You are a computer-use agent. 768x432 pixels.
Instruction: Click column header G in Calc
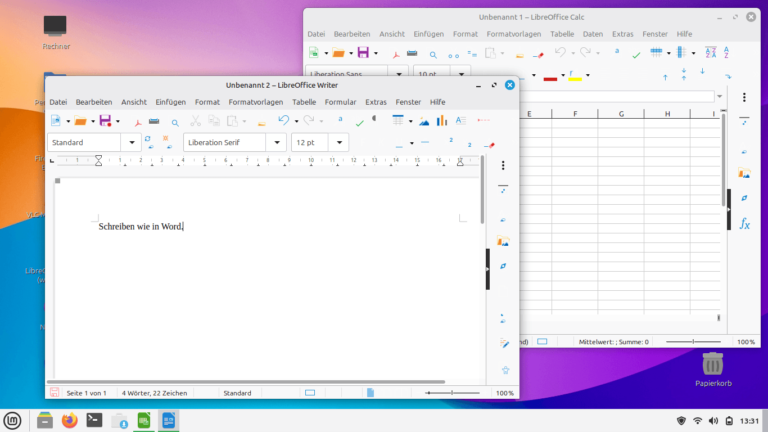click(621, 114)
